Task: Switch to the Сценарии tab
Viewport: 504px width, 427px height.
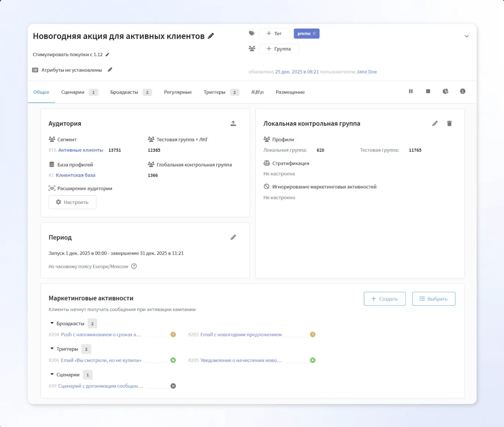Action: (73, 92)
